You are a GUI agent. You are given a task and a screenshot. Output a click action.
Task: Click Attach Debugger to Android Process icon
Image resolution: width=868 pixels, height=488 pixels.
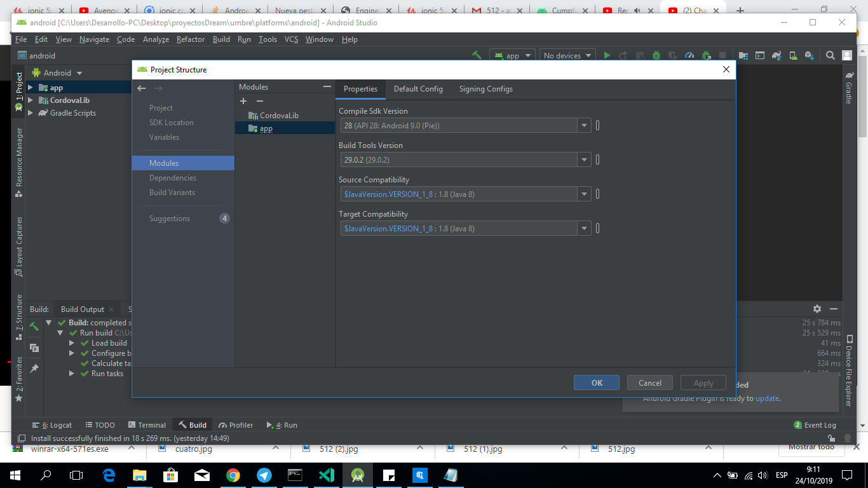pyautogui.click(x=706, y=55)
